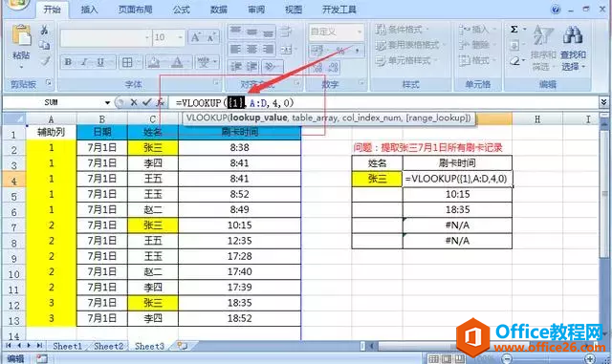This screenshot has height=364, width=612.
Task: Switch to the Sheet1 tab
Action: pos(68,346)
